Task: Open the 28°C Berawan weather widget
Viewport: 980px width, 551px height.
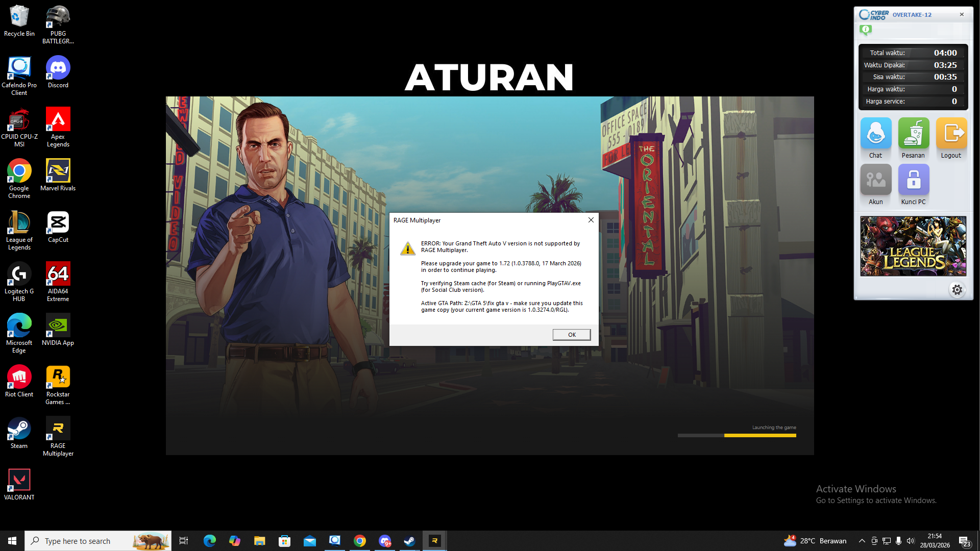Action: coord(815,541)
